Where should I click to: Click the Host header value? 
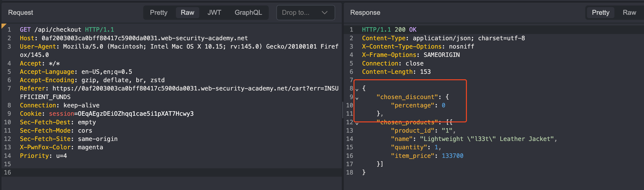[144, 38]
